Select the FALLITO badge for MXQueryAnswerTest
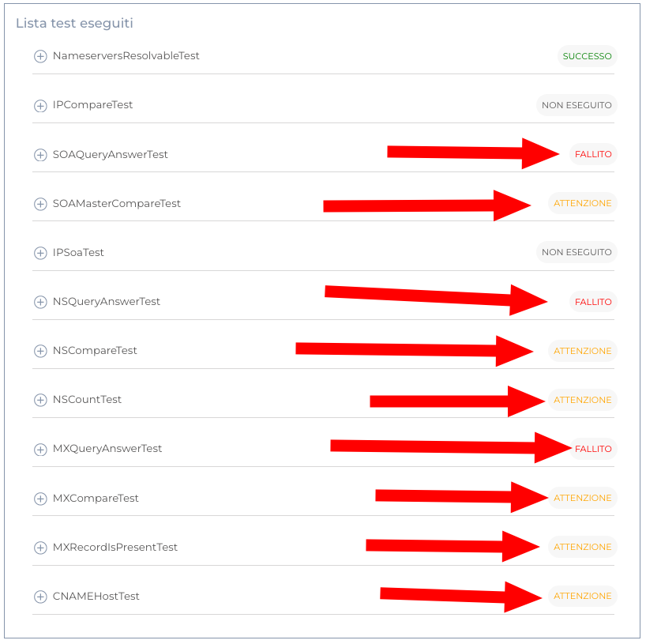 (x=592, y=449)
